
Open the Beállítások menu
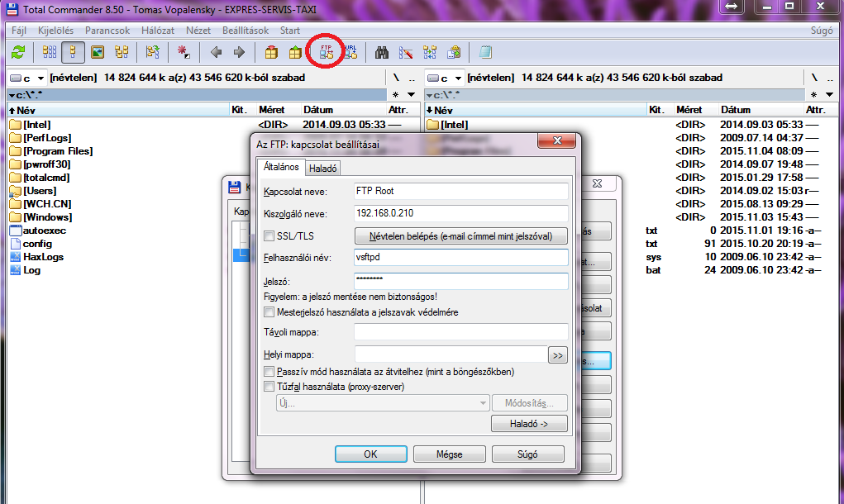246,31
